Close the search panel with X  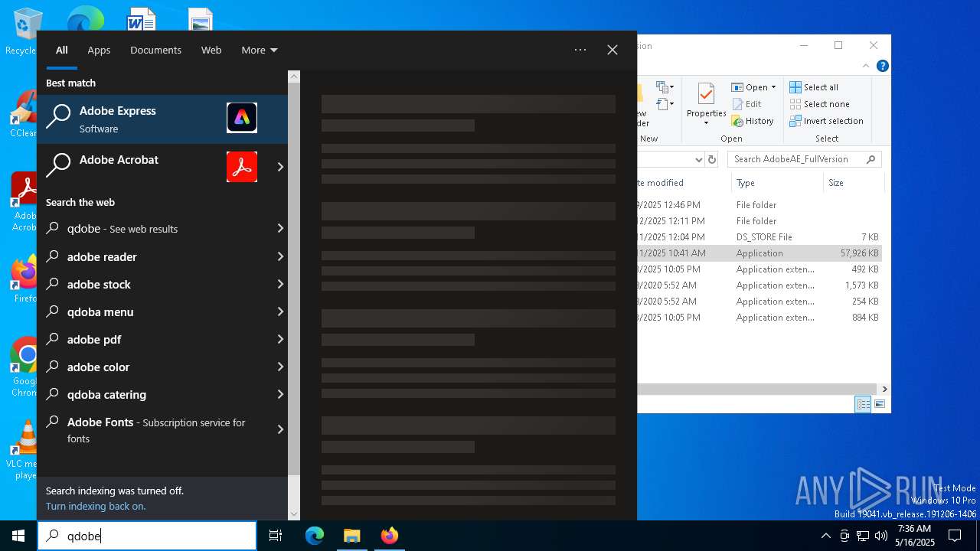point(612,50)
